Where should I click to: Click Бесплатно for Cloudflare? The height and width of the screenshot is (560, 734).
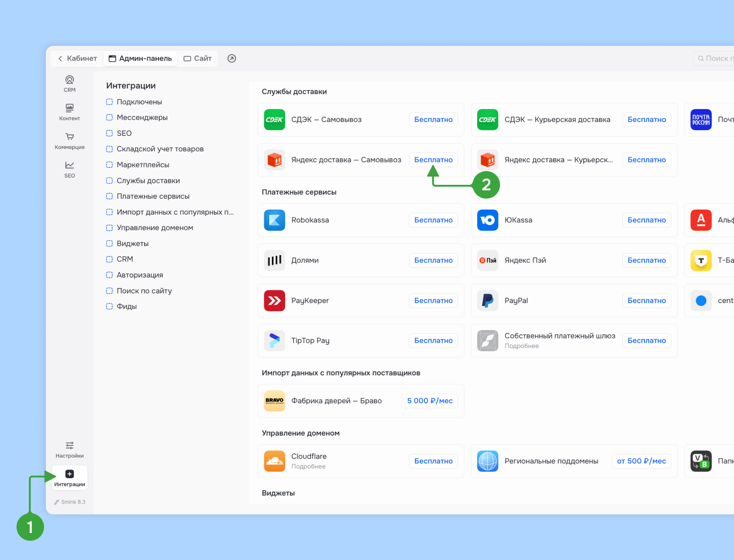(x=434, y=461)
